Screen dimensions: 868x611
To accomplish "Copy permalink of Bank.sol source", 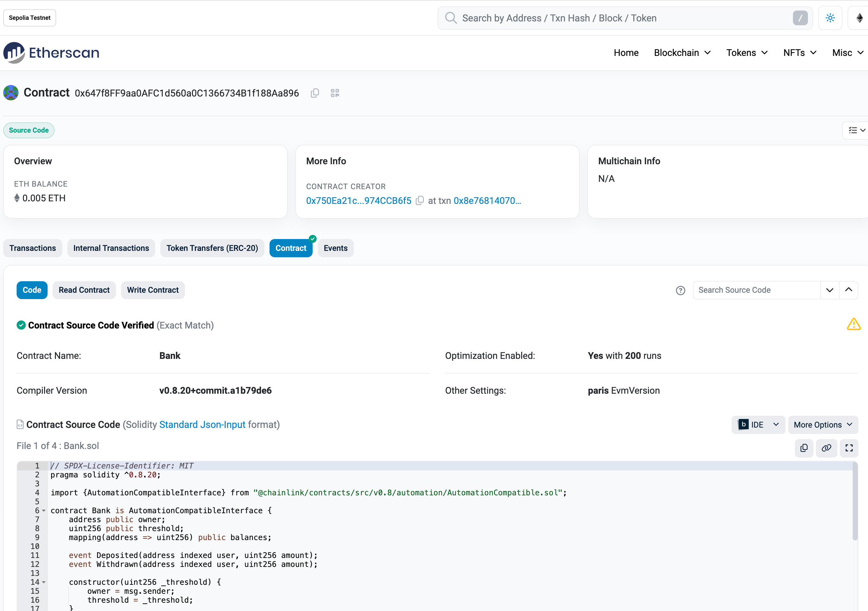I will coord(826,448).
